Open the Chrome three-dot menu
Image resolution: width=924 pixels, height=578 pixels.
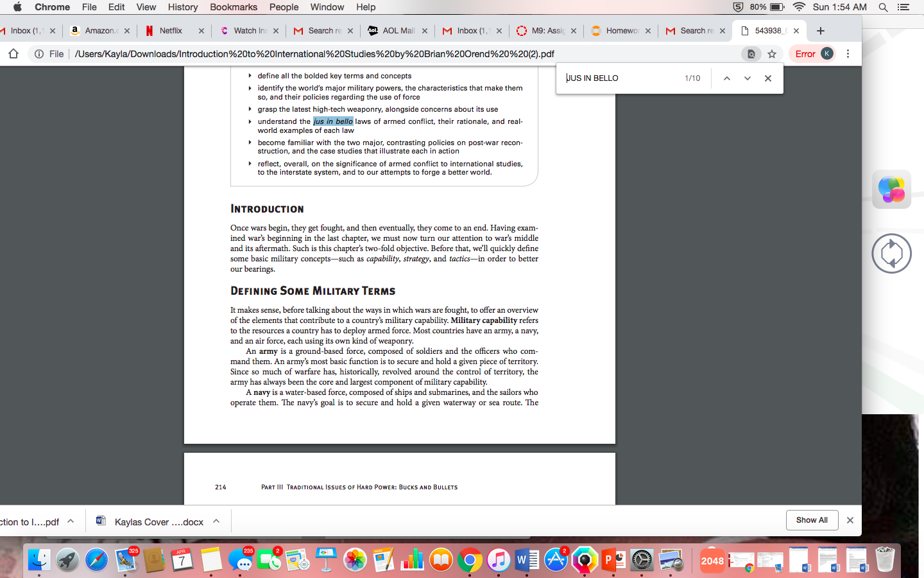(848, 54)
